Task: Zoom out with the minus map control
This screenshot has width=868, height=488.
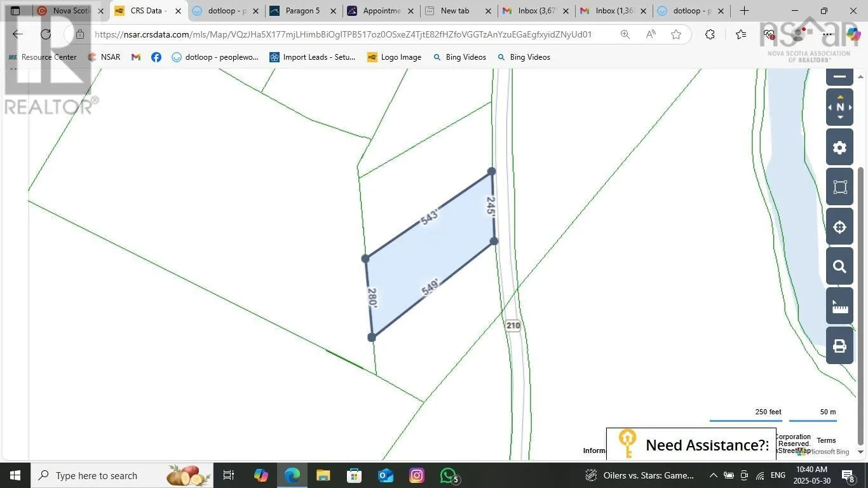Action: click(839, 76)
